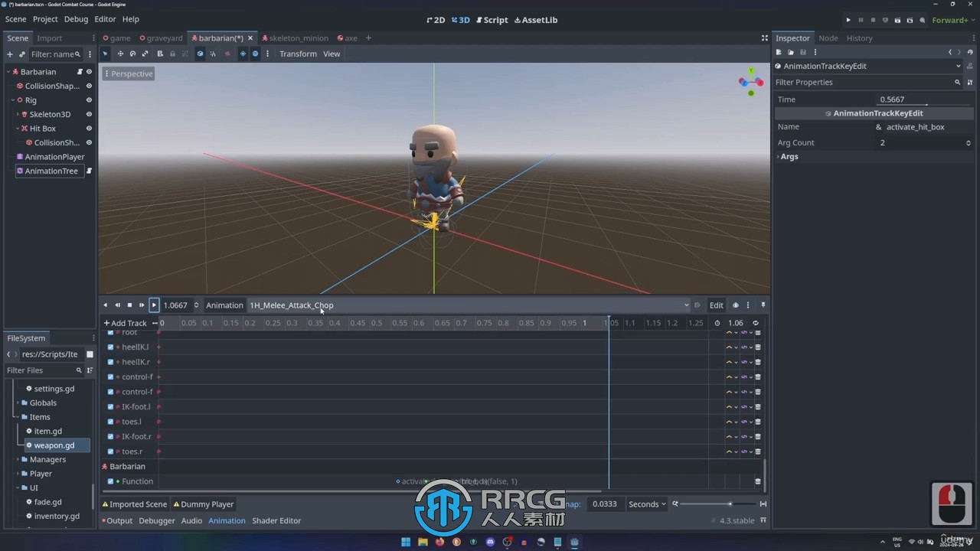Open the Animation menu button
The width and height of the screenshot is (980, 551).
pos(224,305)
